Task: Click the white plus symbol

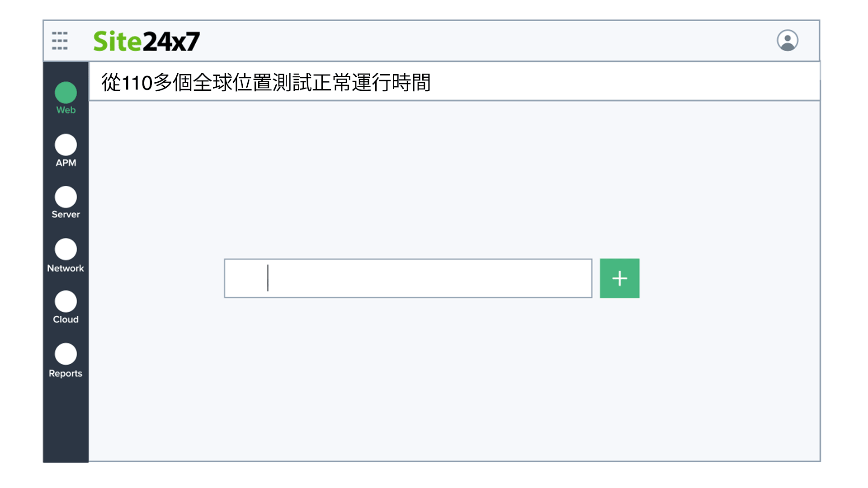Action: [619, 278]
